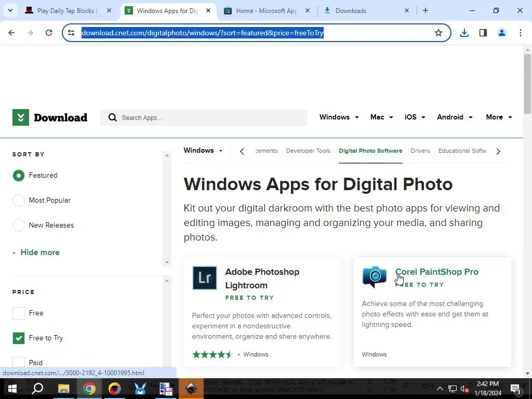Open the tab search dropdown arrow

tap(10, 10)
